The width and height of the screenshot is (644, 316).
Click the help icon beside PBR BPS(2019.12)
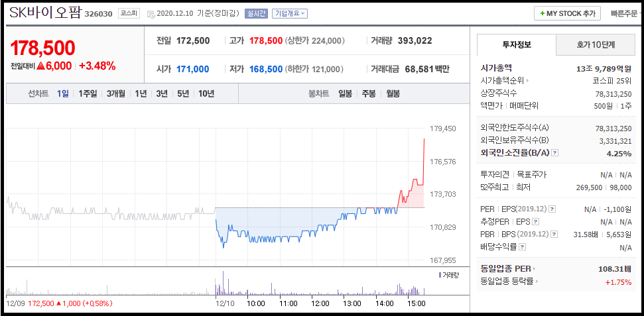pos(554,235)
